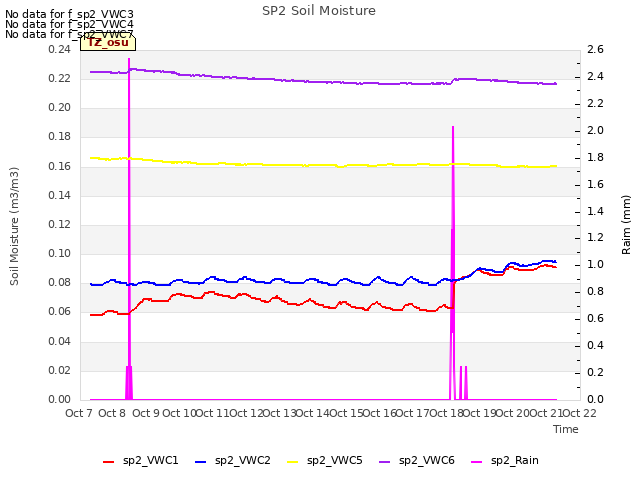The image size is (640, 480).
Task: Click the sp2_Rain legend label
Action: [x=515, y=461]
